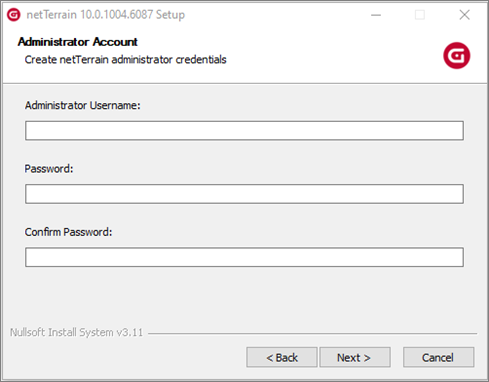
Task: Focus the Confirm Password text box
Action: pyautogui.click(x=244, y=257)
